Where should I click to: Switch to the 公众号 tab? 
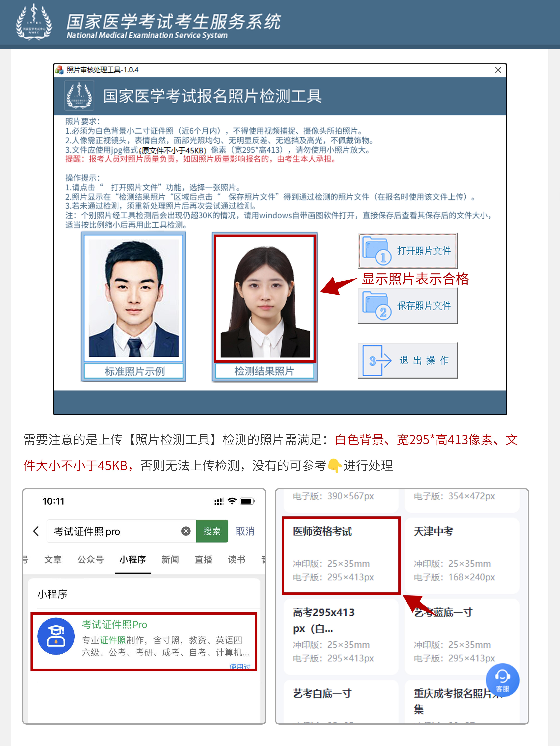pyautogui.click(x=90, y=560)
